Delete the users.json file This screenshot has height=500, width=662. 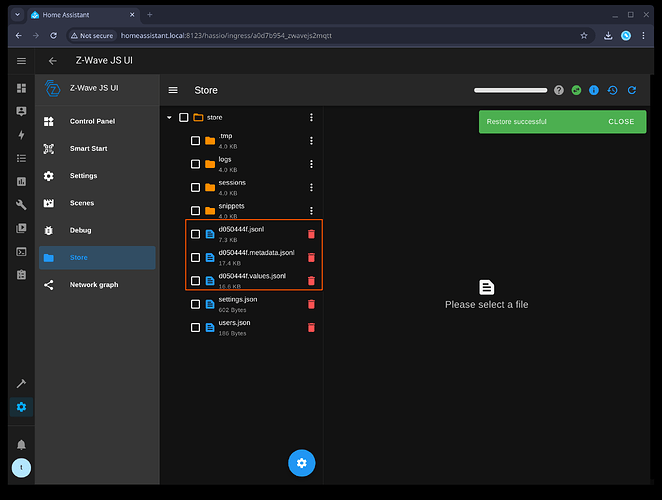[311, 327]
